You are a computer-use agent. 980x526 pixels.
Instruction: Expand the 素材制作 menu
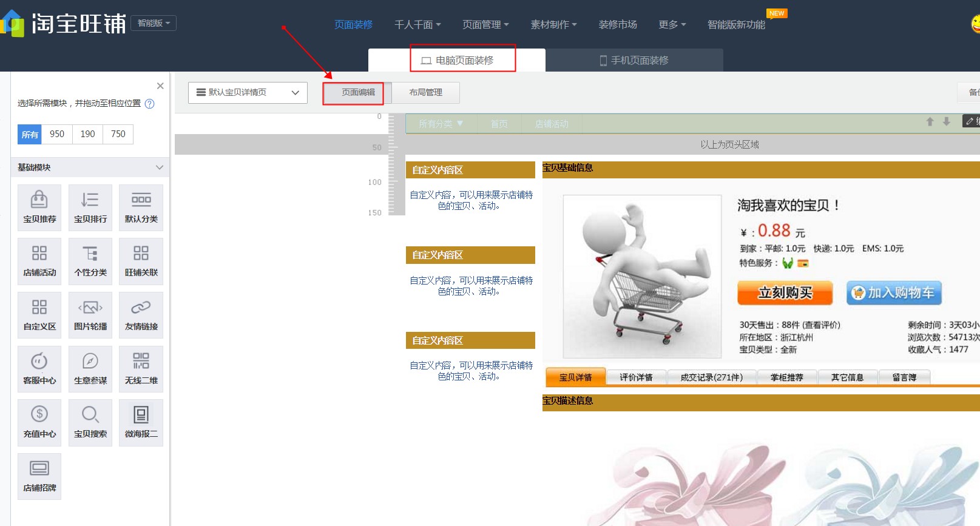tap(553, 25)
